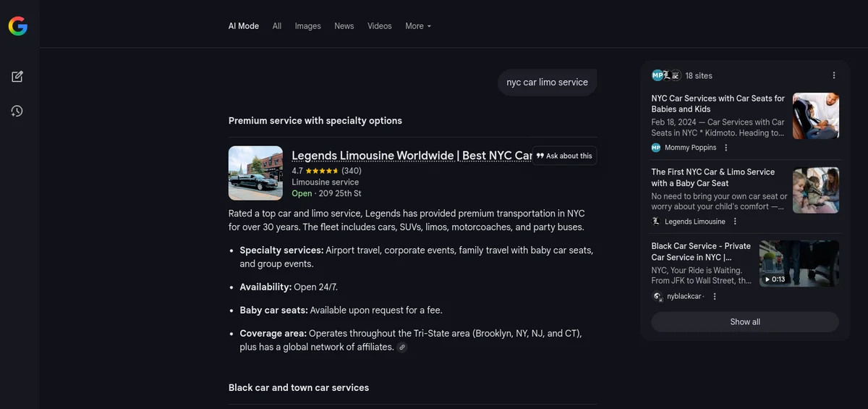Click the stacked site icons beside 18 sites

click(666, 75)
